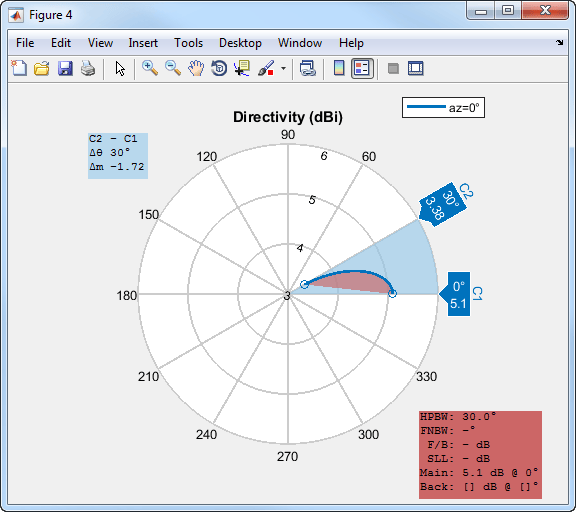This screenshot has width=576, height=512.
Task: Open the Insert menu
Action: point(143,43)
